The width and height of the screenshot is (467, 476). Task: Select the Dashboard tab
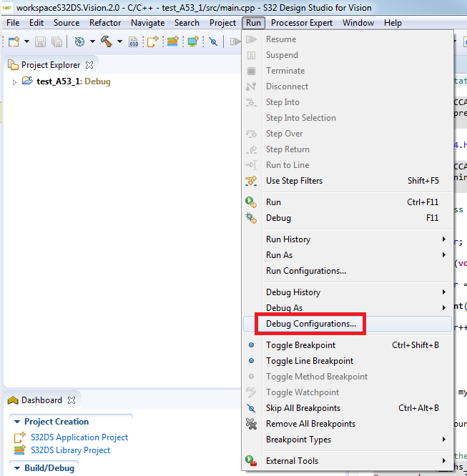click(x=41, y=400)
